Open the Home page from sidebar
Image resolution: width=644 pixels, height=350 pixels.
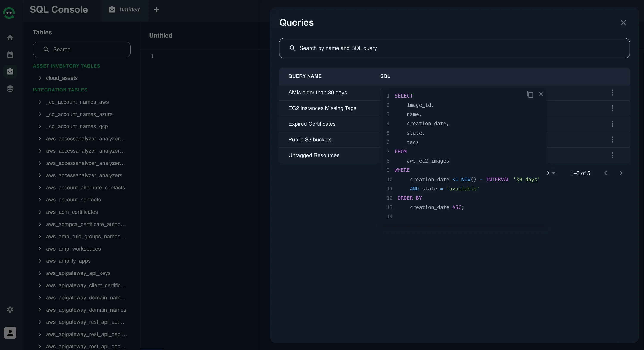click(10, 38)
